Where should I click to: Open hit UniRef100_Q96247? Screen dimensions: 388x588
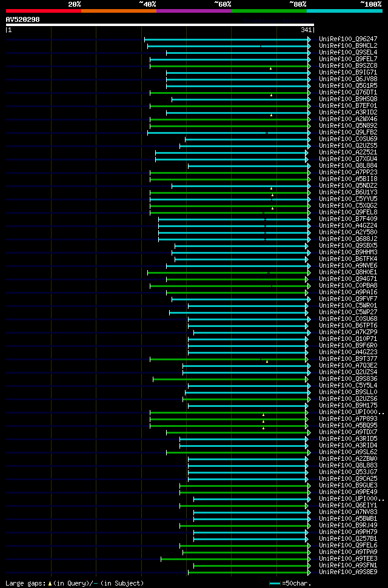pos(348,39)
